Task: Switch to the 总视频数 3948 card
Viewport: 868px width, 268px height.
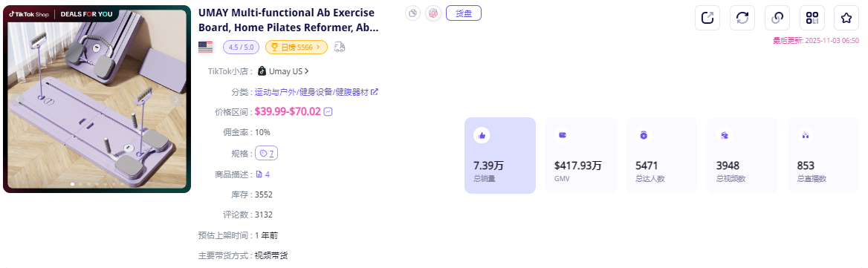Action: coord(742,155)
